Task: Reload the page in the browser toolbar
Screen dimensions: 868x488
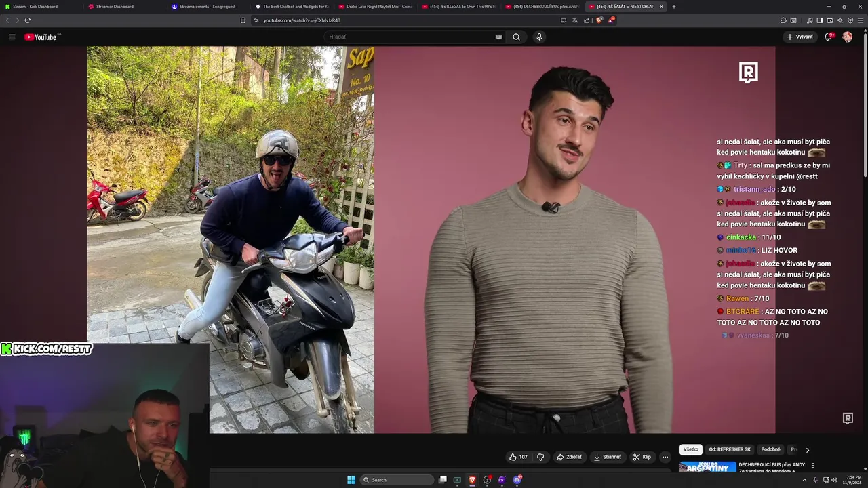Action: 28,20
